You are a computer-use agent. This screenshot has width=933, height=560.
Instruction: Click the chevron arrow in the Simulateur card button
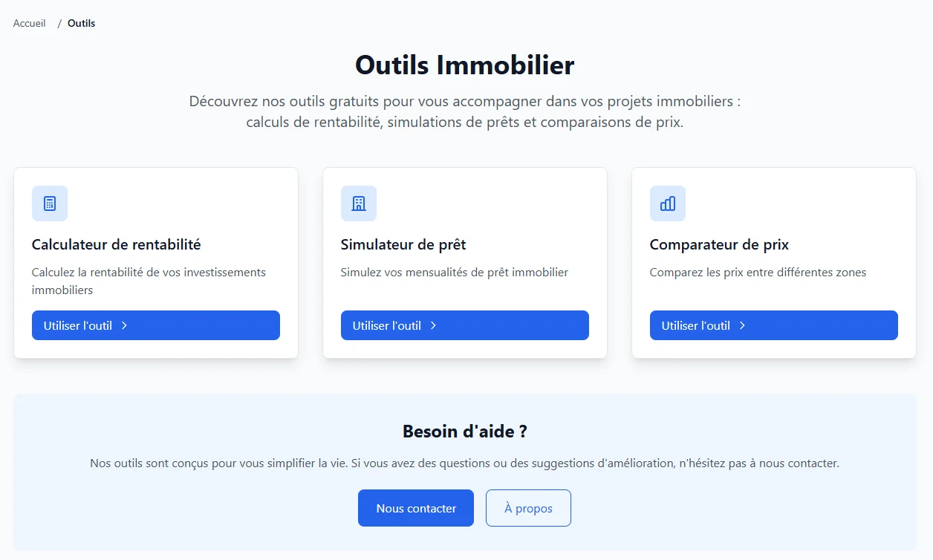[x=434, y=325]
